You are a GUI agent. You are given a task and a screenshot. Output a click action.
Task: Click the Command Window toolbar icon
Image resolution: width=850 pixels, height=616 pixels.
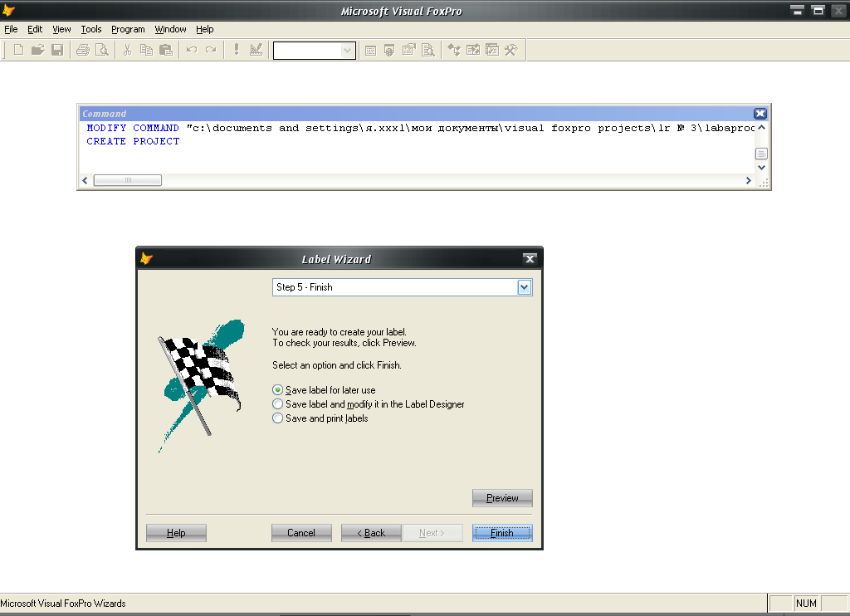point(370,51)
